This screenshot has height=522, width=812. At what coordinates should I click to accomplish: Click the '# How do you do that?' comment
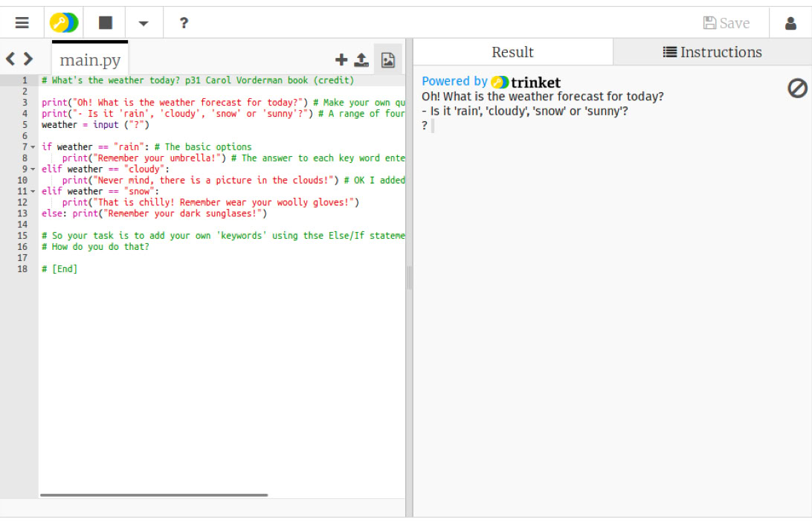point(95,247)
